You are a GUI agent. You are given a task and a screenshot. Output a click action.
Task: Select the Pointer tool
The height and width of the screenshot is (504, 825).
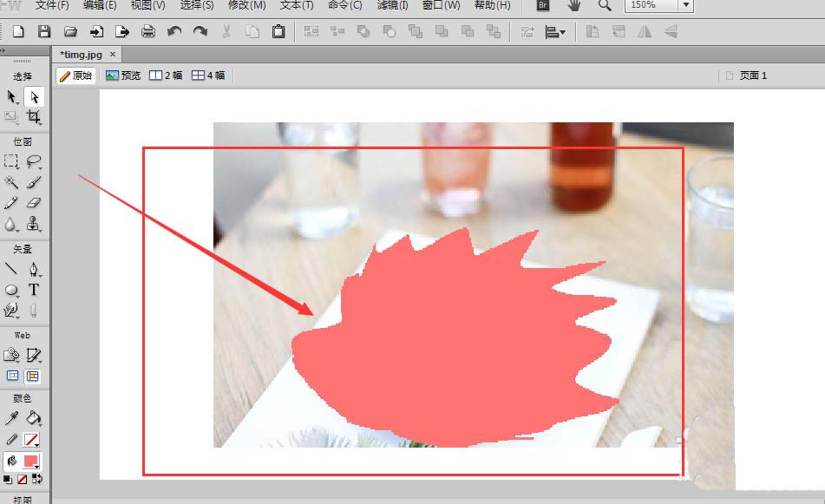[11, 97]
